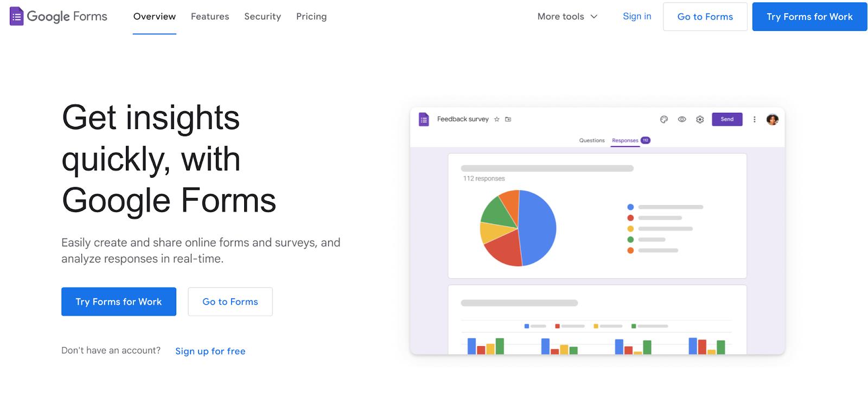This screenshot has width=868, height=410.
Task: Click the Feedback survey title
Action: [463, 119]
